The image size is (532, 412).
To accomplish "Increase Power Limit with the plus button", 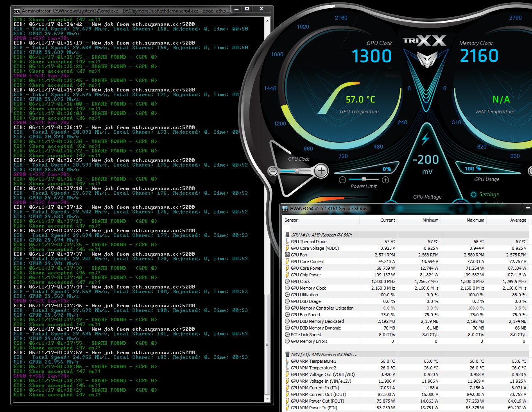I will (385, 180).
